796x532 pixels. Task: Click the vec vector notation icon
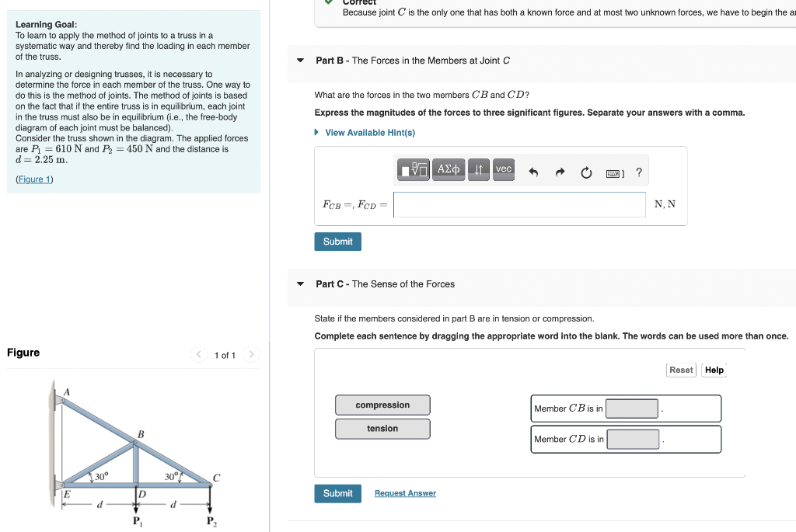pyautogui.click(x=503, y=169)
